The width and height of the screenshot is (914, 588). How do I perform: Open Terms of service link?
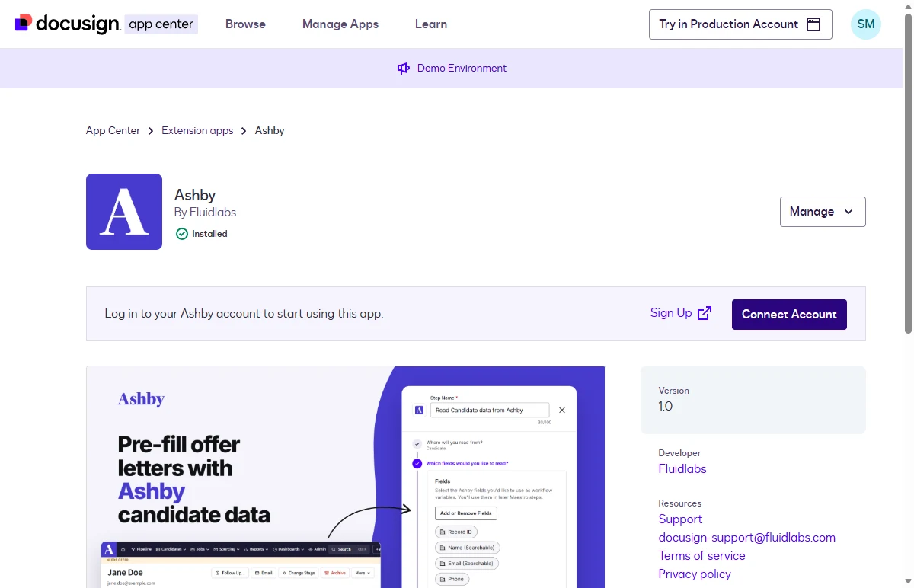(x=702, y=556)
